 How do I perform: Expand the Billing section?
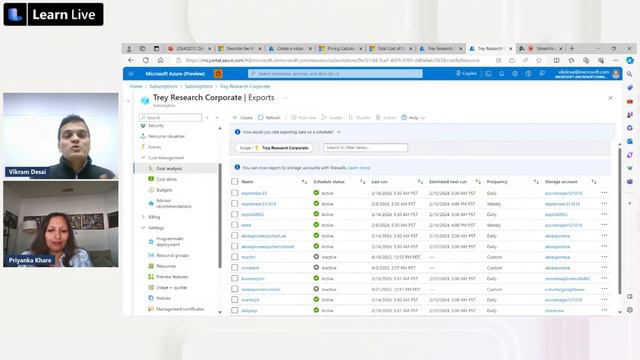143,217
